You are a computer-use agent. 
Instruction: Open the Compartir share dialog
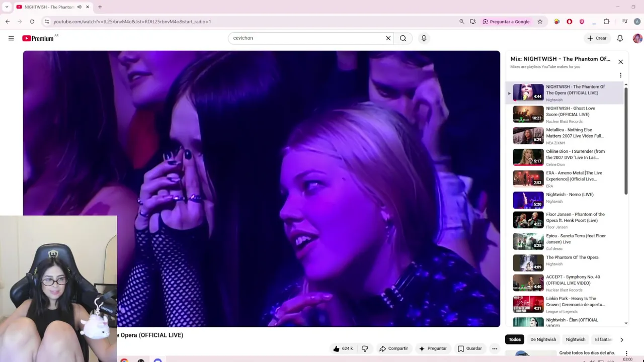pos(393,348)
